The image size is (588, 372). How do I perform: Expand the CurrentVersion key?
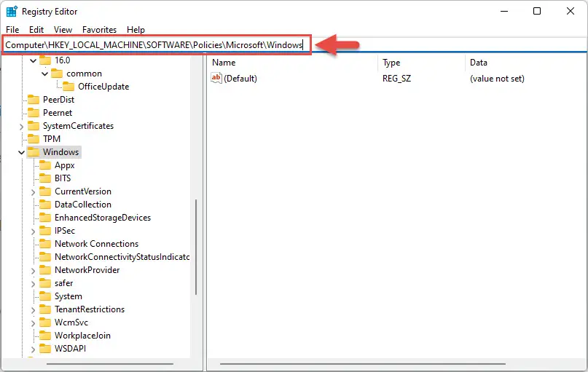[x=33, y=192]
